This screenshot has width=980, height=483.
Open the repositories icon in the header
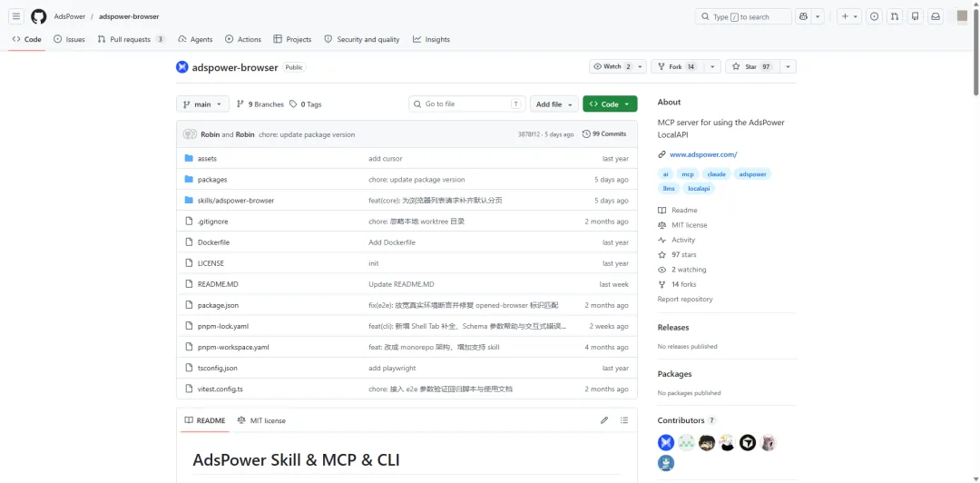coord(915,16)
